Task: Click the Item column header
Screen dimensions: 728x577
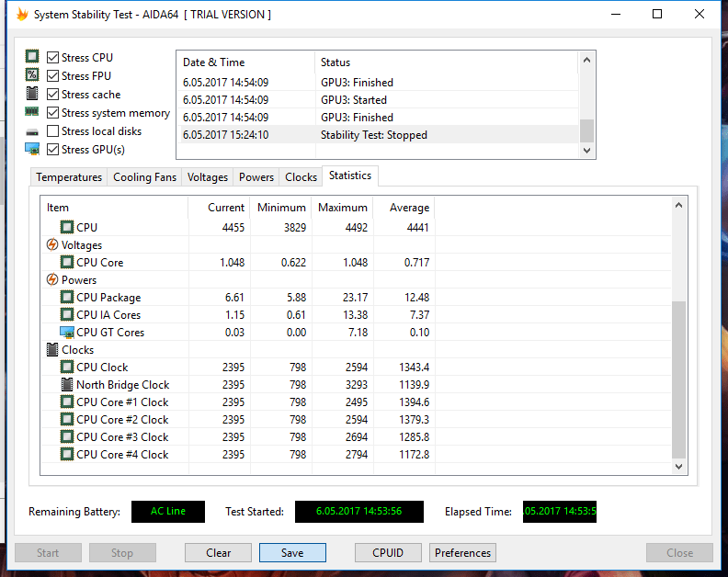Action: coord(114,208)
